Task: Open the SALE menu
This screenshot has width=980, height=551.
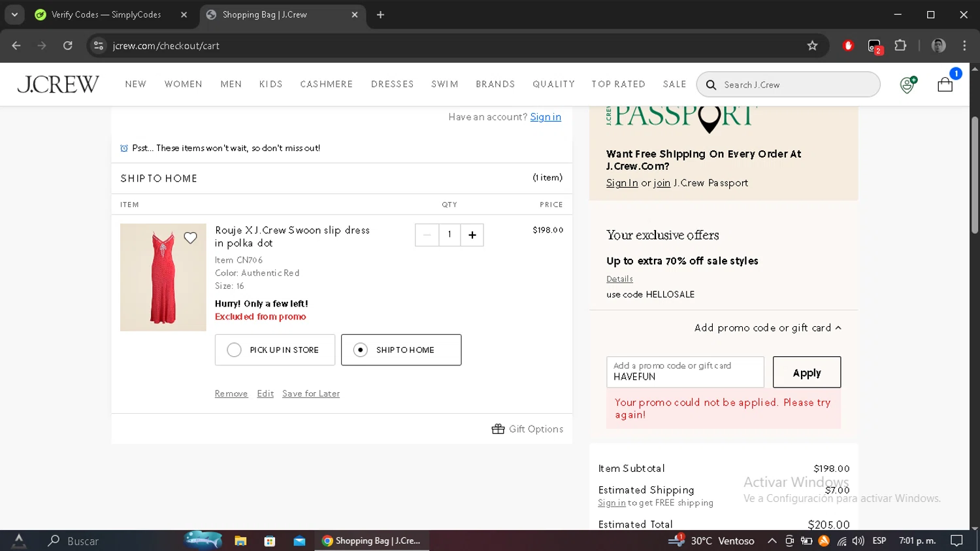Action: pos(675,84)
